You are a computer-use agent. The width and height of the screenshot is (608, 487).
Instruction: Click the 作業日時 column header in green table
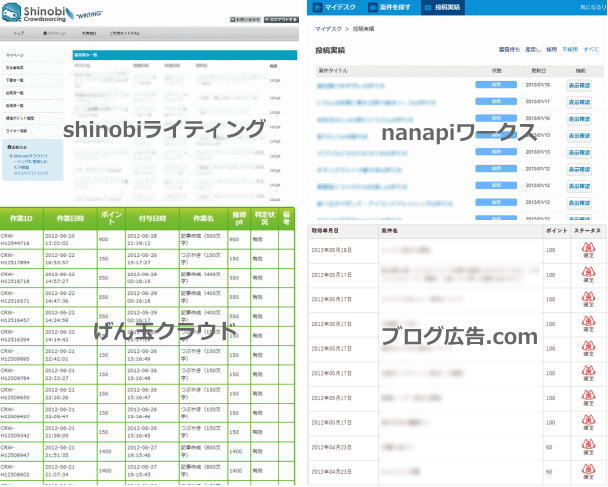[70, 218]
